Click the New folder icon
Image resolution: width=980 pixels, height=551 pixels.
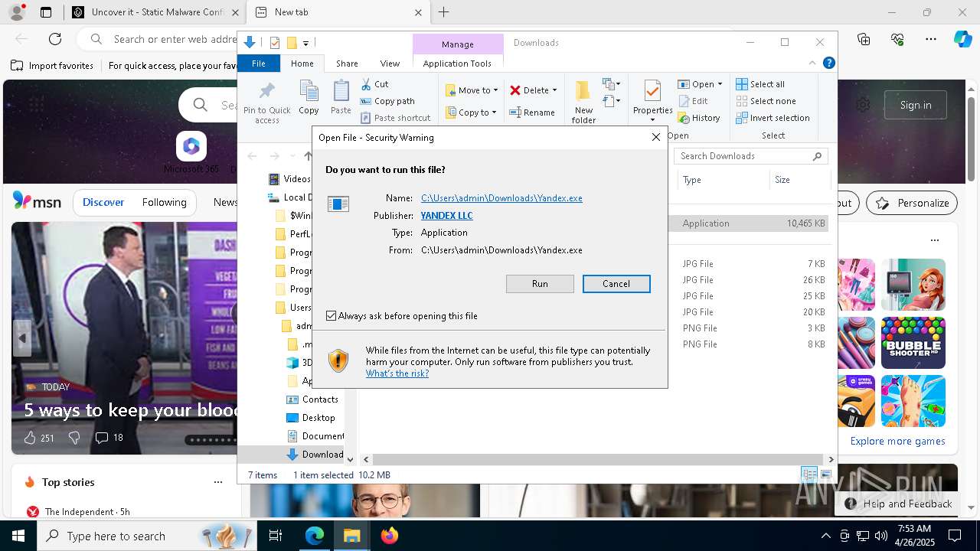583,102
